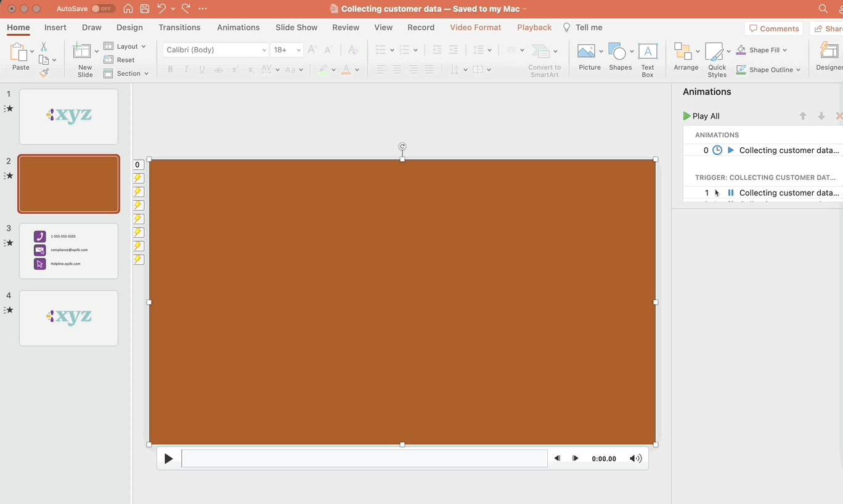This screenshot has width=843, height=504.
Task: Click Decrease Font Size icon
Action: pos(328,50)
